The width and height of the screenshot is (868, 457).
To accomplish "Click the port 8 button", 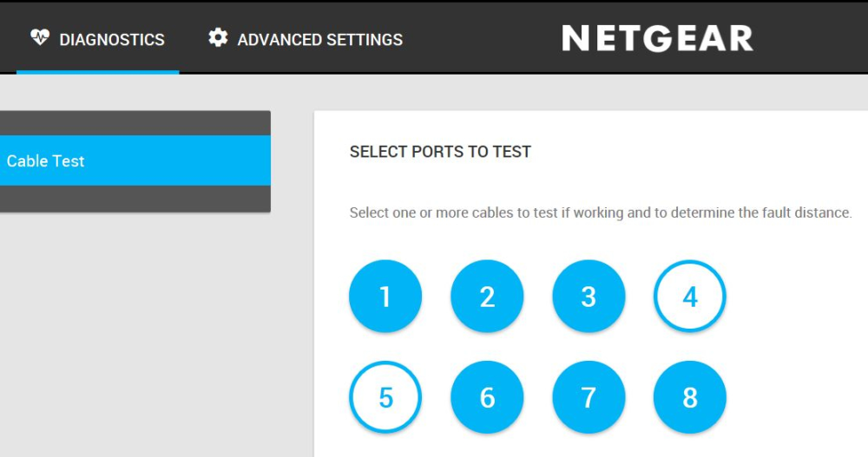I will point(690,398).
